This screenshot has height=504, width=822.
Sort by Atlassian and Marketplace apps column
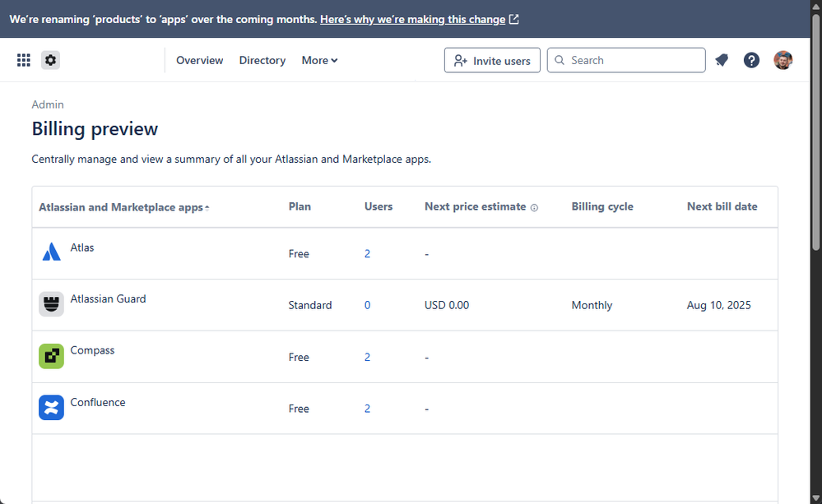pos(124,207)
